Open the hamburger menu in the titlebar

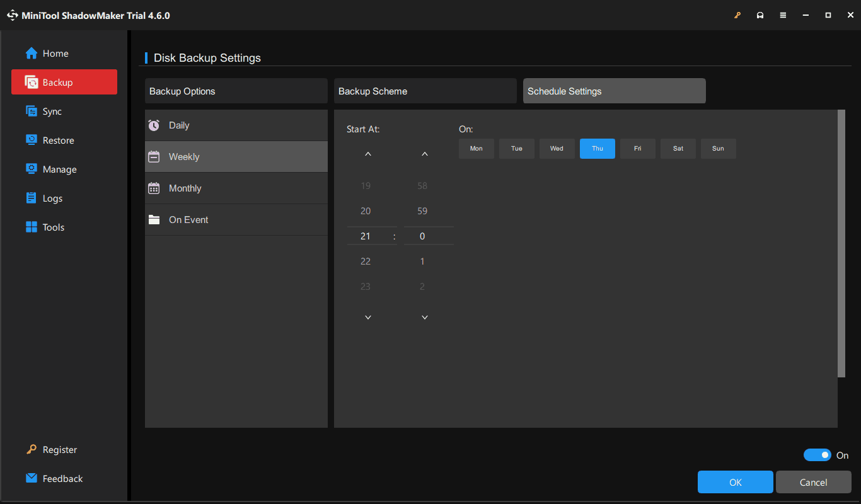[783, 14]
